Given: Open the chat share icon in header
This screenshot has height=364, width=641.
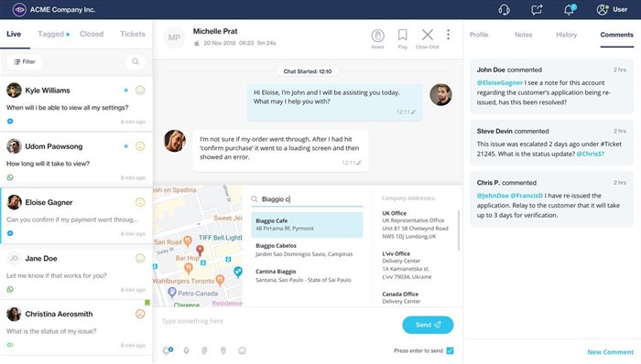Looking at the screenshot, I should [x=537, y=9].
